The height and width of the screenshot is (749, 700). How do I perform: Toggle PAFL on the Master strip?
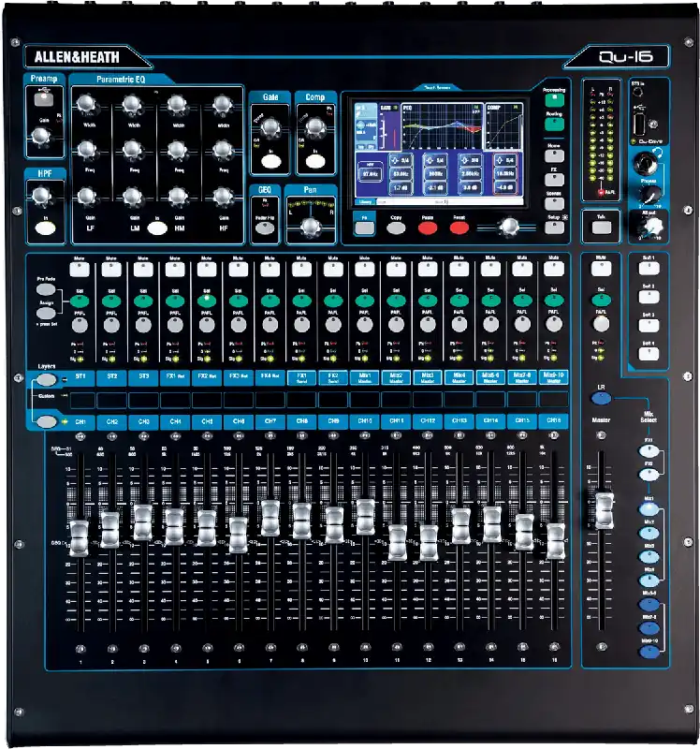point(601,324)
